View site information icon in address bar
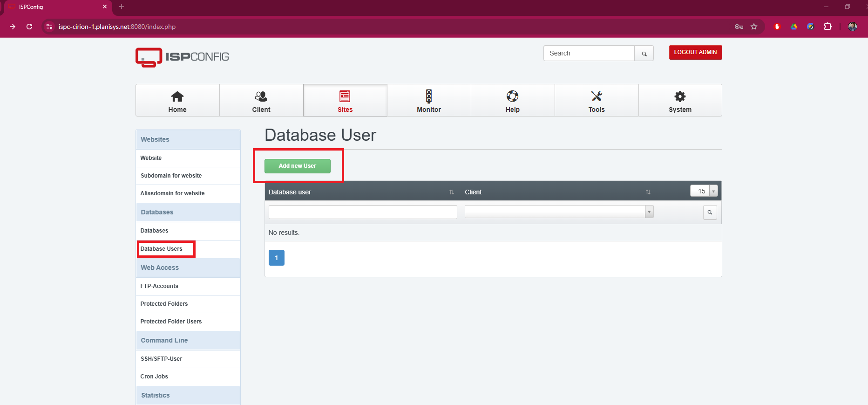This screenshot has width=868, height=405. [49, 27]
